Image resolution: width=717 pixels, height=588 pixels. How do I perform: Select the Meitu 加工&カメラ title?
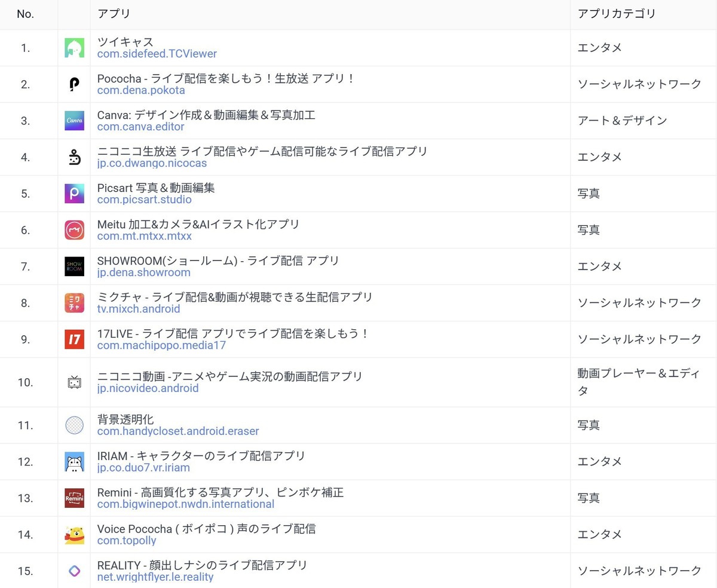click(198, 224)
